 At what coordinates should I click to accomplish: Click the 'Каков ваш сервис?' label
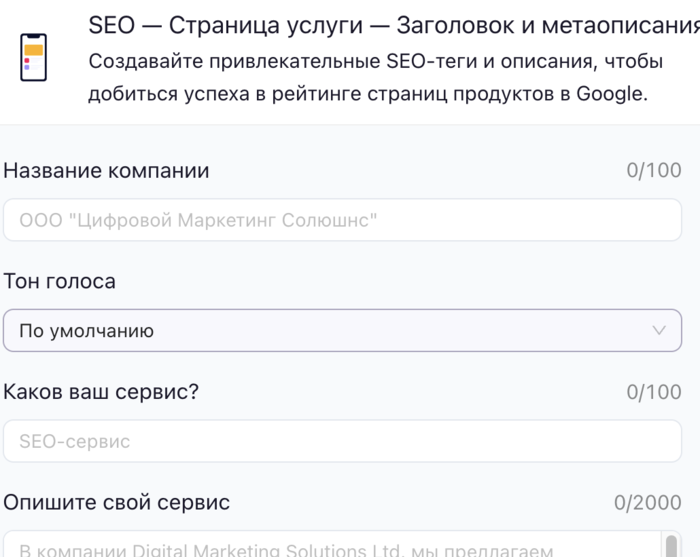click(x=101, y=391)
